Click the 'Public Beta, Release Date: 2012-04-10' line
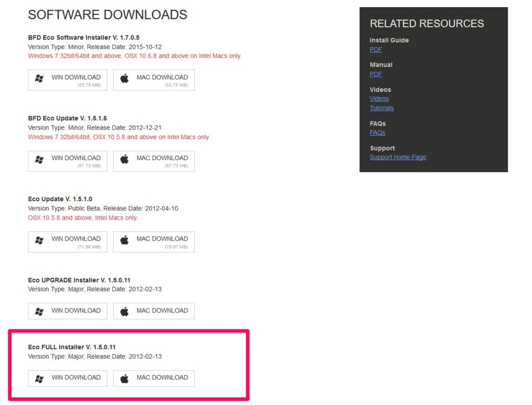This screenshot has height=405, width=532. point(103,208)
